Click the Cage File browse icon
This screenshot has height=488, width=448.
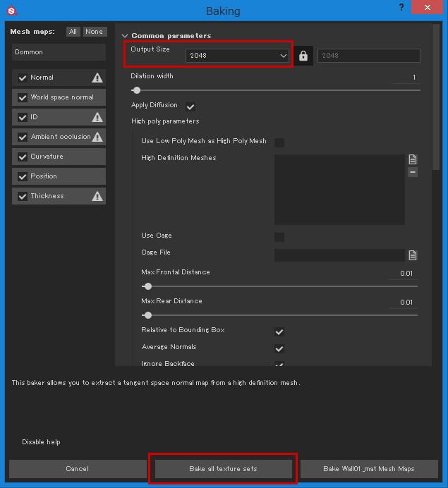coord(413,255)
